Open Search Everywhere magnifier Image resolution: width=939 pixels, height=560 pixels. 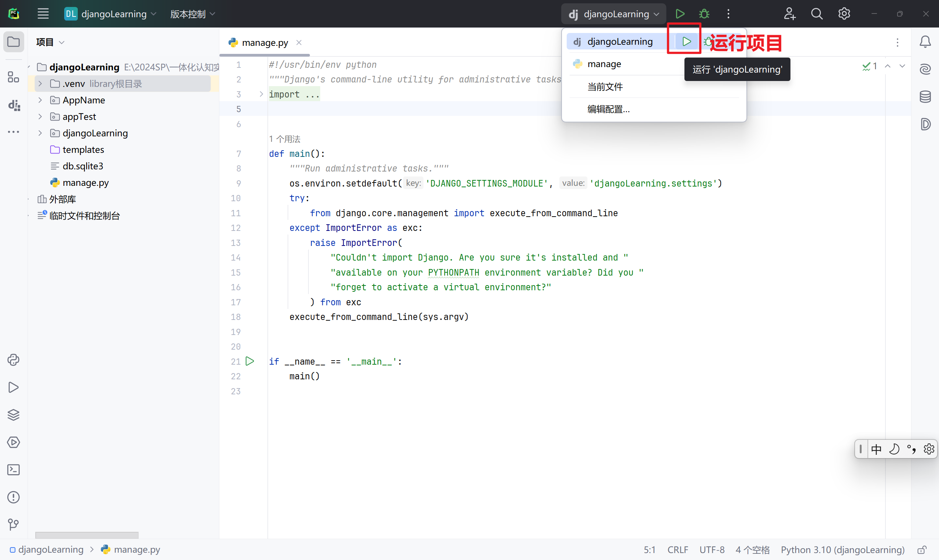(816, 14)
